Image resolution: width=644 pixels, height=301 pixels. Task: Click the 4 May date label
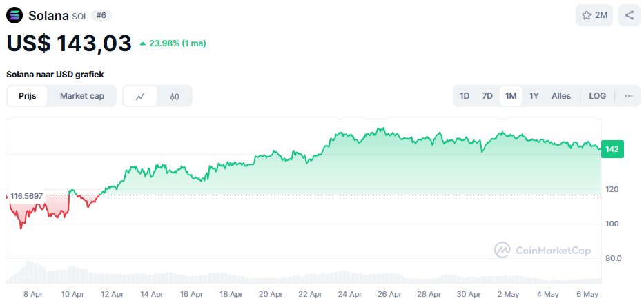point(548,294)
